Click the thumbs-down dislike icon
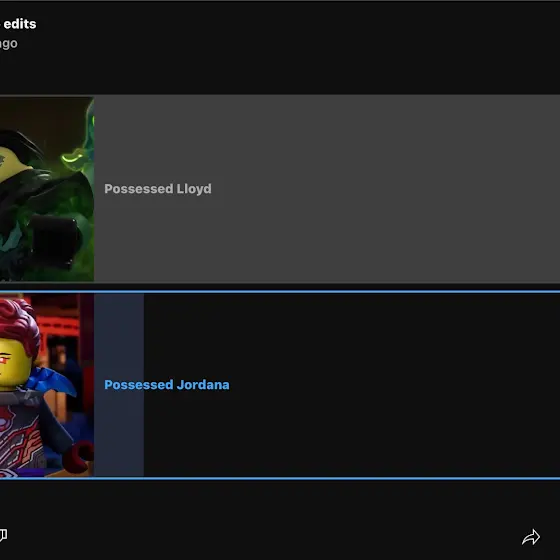Viewport: 560px width, 560px height. [x=3, y=535]
